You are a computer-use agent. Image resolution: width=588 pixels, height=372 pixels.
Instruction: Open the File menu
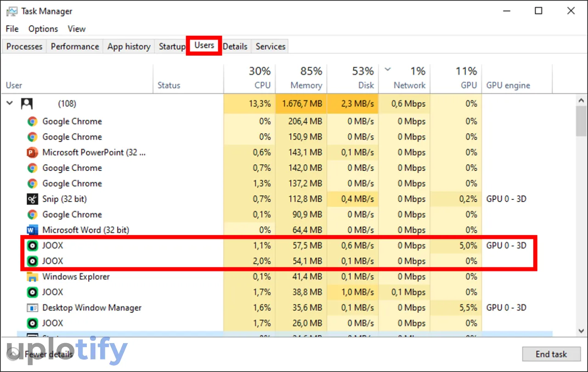[12, 28]
